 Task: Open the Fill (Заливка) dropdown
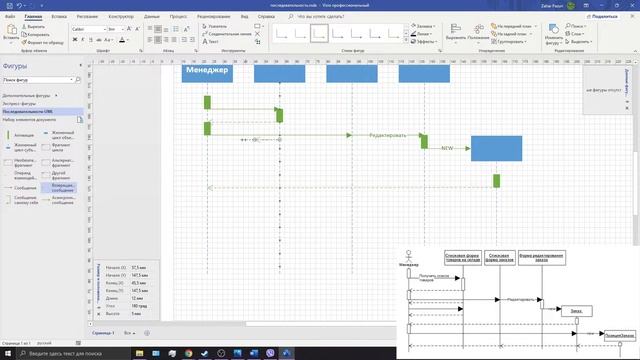tap(423, 26)
